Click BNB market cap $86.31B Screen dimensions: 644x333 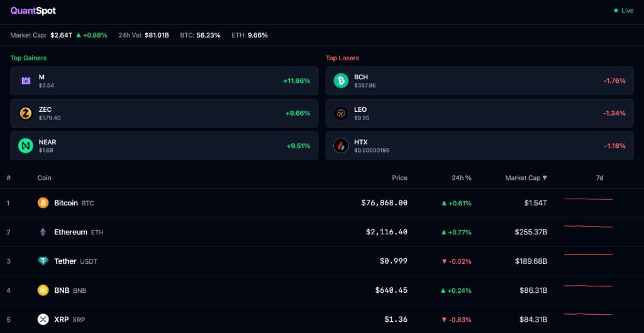[533, 290]
